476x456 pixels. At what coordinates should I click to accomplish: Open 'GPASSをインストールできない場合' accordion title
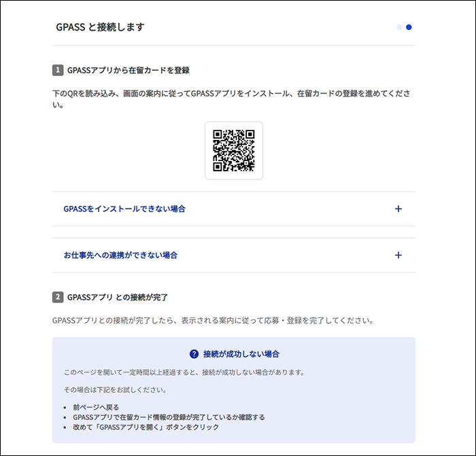pos(124,209)
